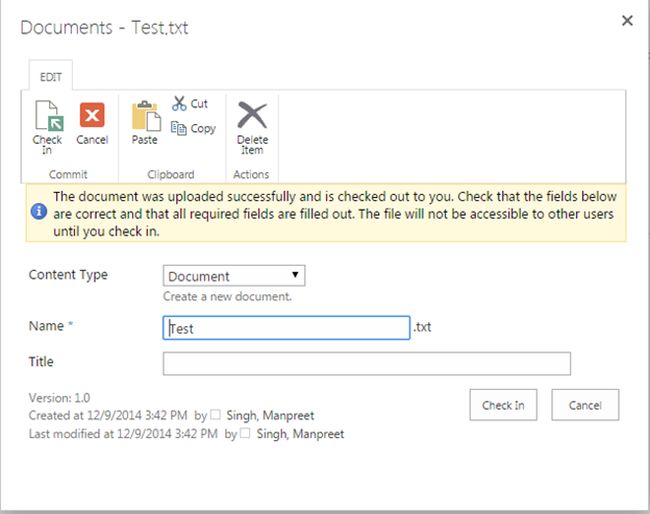
Task: Click the blue information icon
Action: [x=39, y=212]
